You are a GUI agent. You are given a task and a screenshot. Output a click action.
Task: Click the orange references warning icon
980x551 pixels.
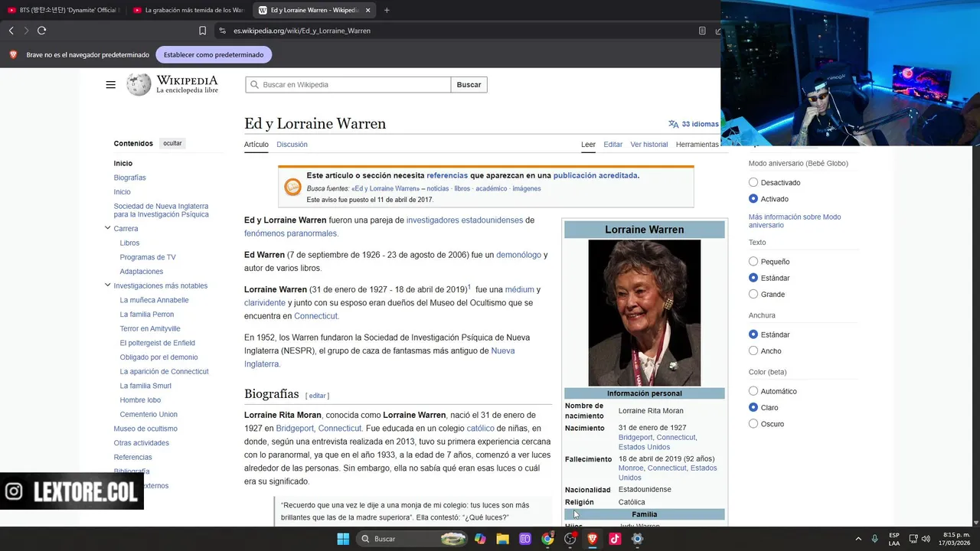coord(292,187)
